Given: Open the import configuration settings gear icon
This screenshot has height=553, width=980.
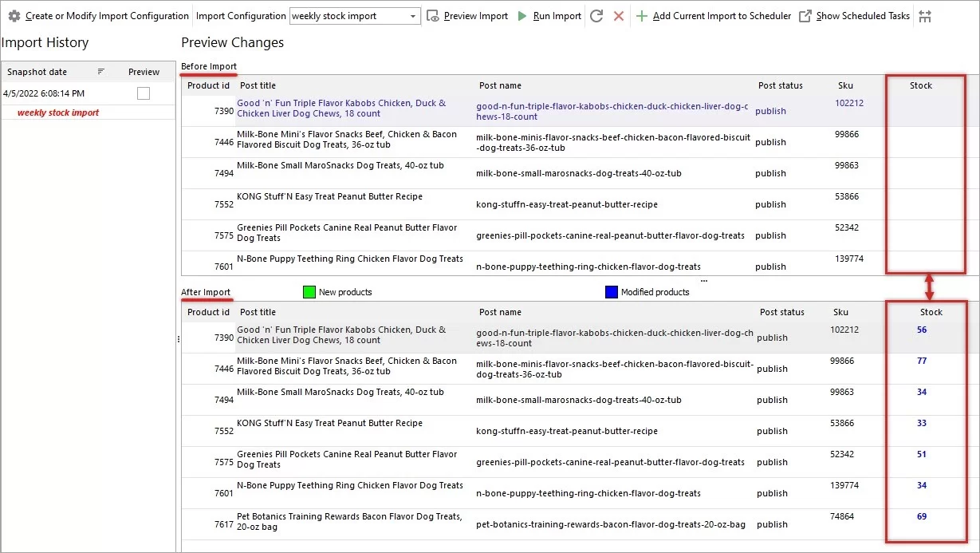Looking at the screenshot, I should (x=14, y=15).
